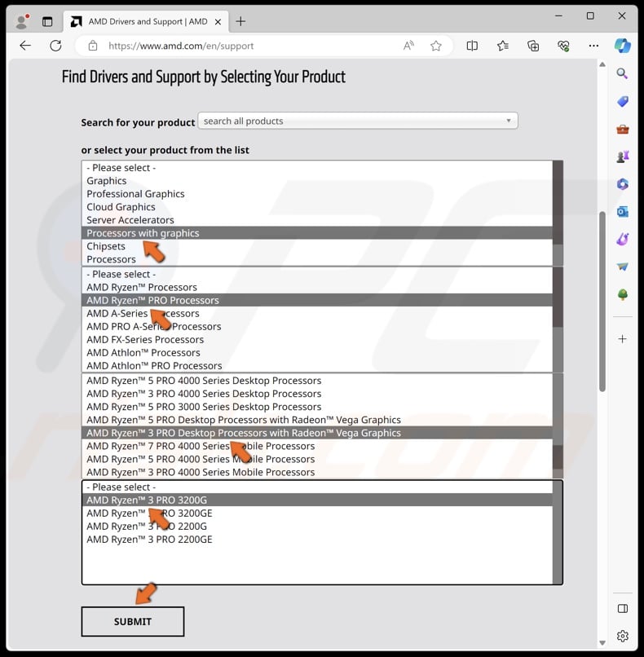Select Chipsets category

(317, 246)
